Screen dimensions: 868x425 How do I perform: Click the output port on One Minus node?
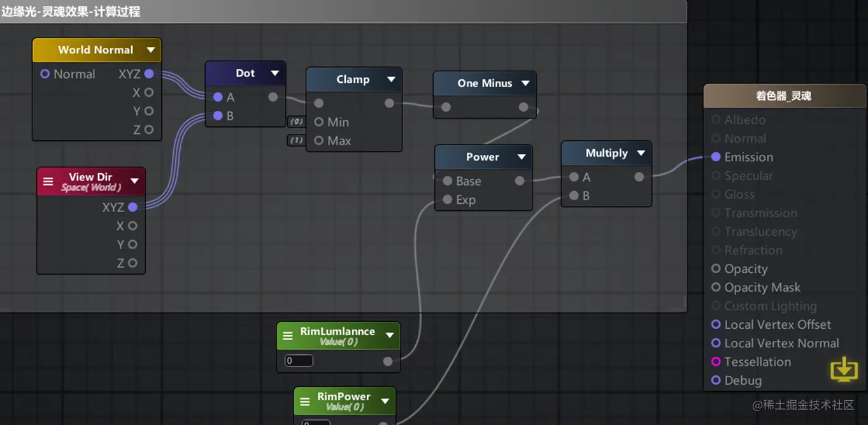523,107
